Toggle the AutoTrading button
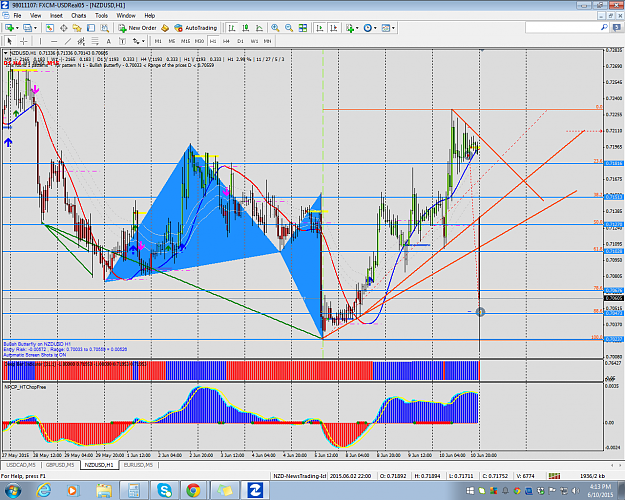The height and width of the screenshot is (500, 625). pos(196,28)
